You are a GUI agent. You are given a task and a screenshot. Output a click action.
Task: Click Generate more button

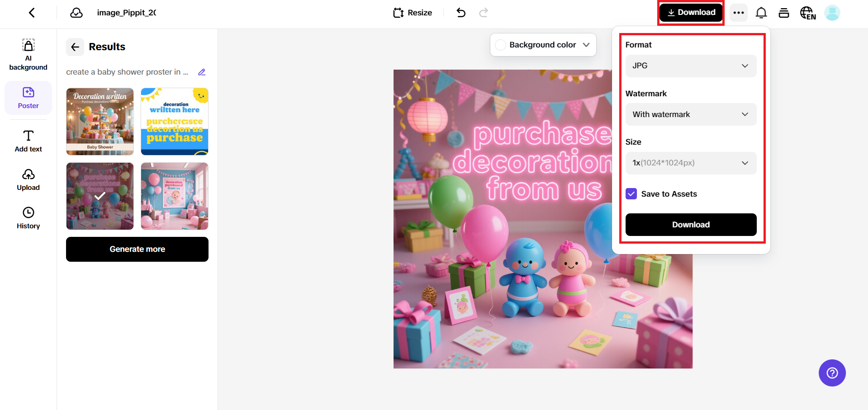pos(137,249)
